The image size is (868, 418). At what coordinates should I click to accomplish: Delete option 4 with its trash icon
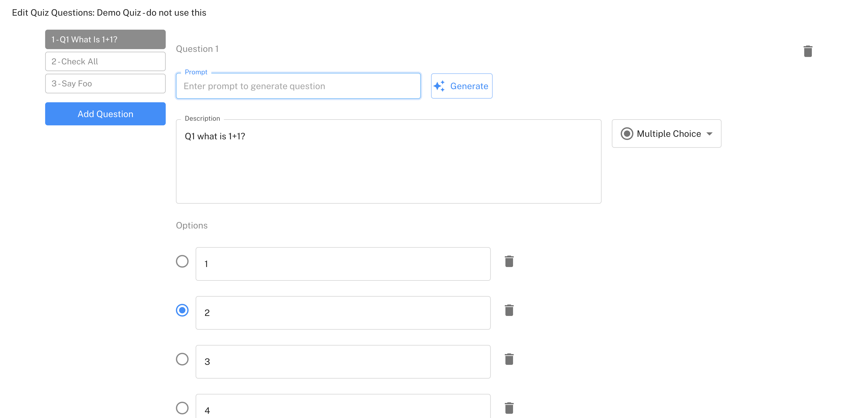[509, 408]
